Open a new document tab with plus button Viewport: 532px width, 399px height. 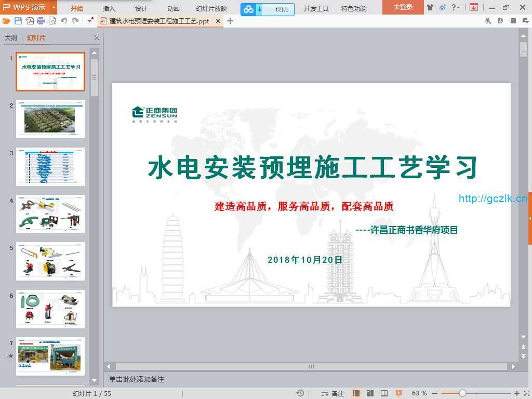coord(230,21)
